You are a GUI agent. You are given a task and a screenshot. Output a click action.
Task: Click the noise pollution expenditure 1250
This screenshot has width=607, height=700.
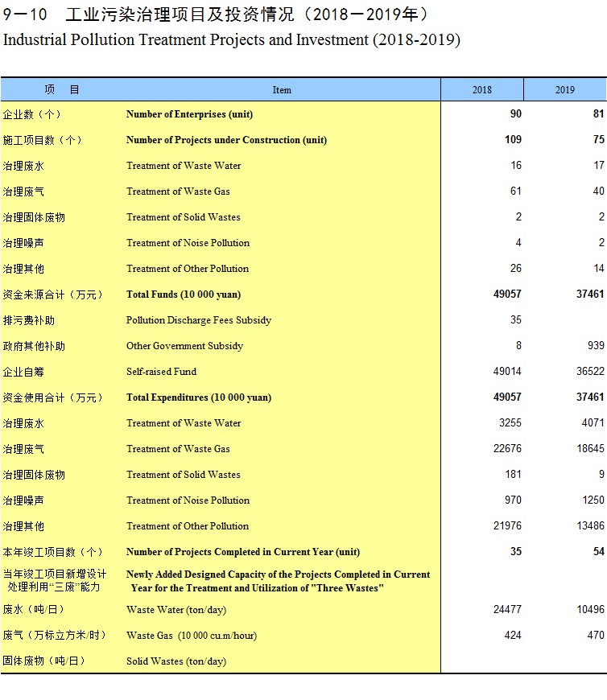[x=593, y=500]
